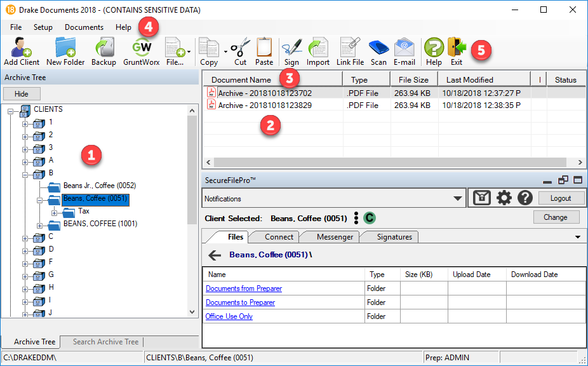Image resolution: width=588 pixels, height=366 pixels.
Task: Open Office Use Only folder link
Action: [229, 316]
